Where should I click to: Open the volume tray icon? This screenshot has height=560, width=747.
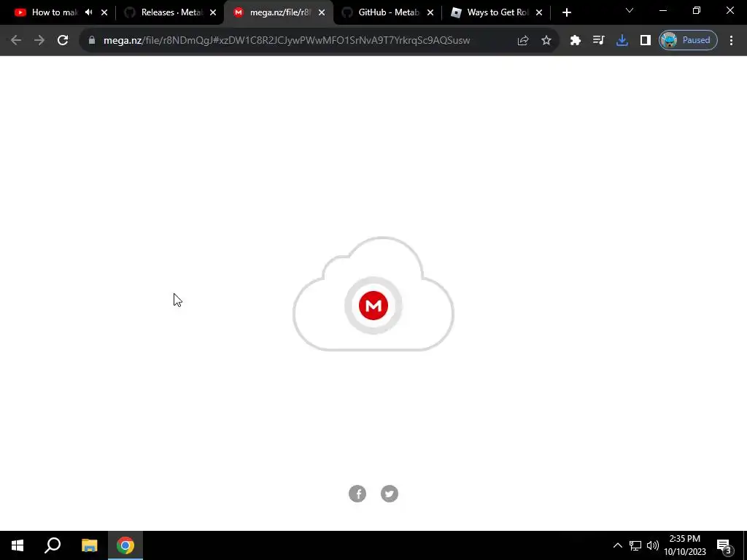[653, 545]
